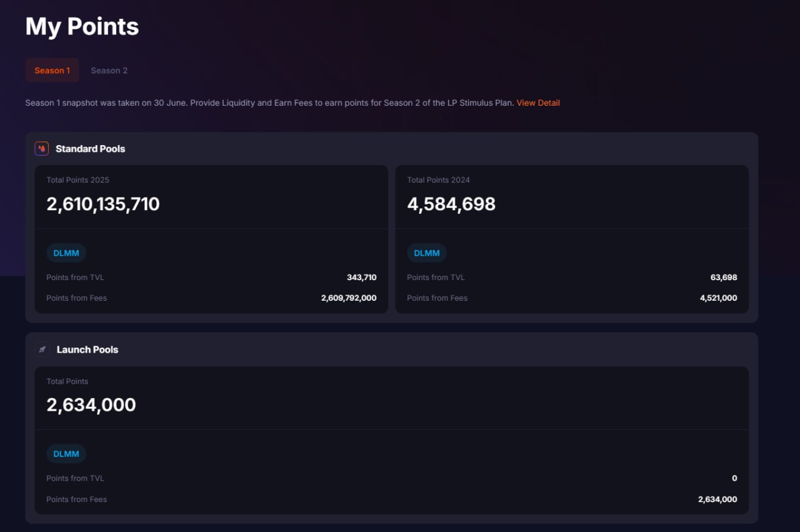Click the Total Points 2024 label
The width and height of the screenshot is (800, 532).
tap(439, 180)
